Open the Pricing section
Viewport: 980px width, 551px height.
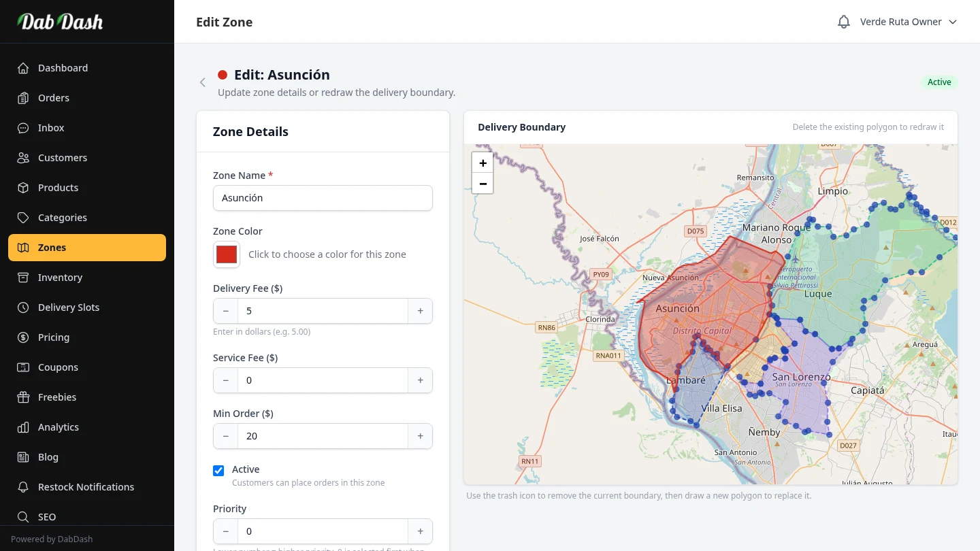tap(54, 337)
